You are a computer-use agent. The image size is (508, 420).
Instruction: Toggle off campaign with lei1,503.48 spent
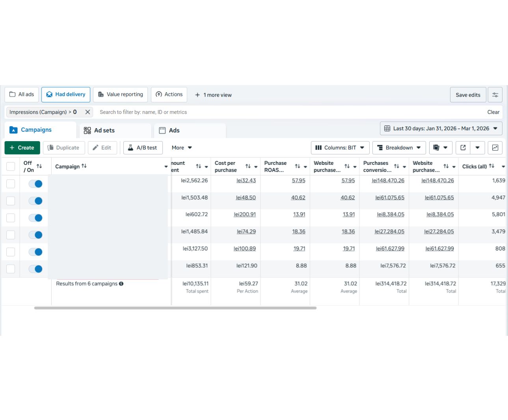(35, 201)
